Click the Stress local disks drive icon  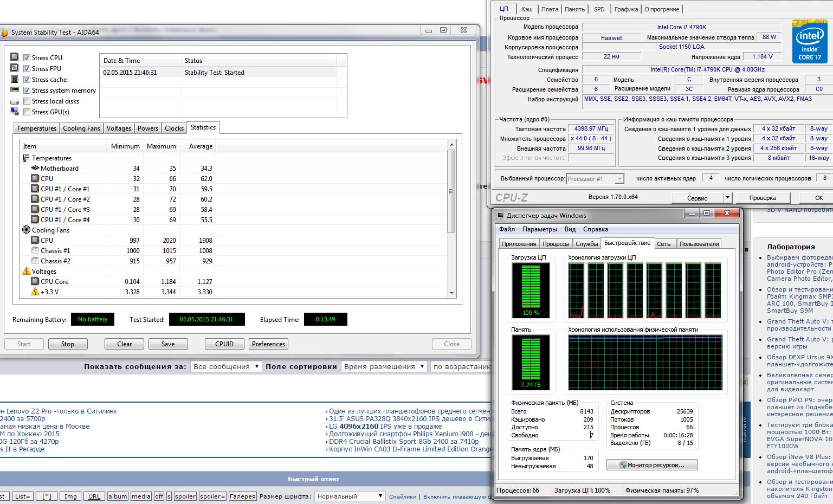click(x=15, y=101)
